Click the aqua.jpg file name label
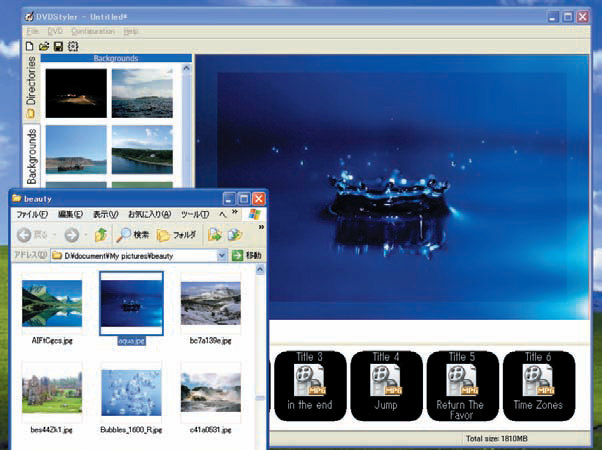The height and width of the screenshot is (450, 602). pos(131,341)
